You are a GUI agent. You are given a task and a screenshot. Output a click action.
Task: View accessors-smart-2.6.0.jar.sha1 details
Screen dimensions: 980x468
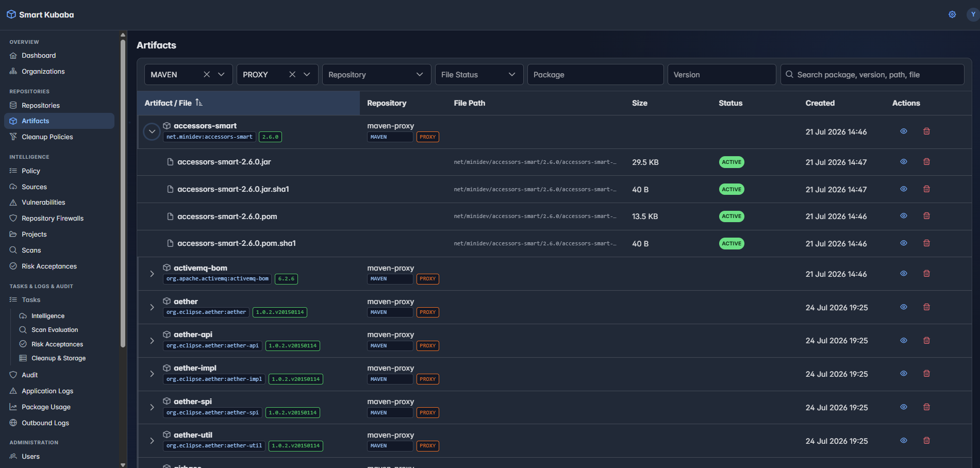click(904, 189)
